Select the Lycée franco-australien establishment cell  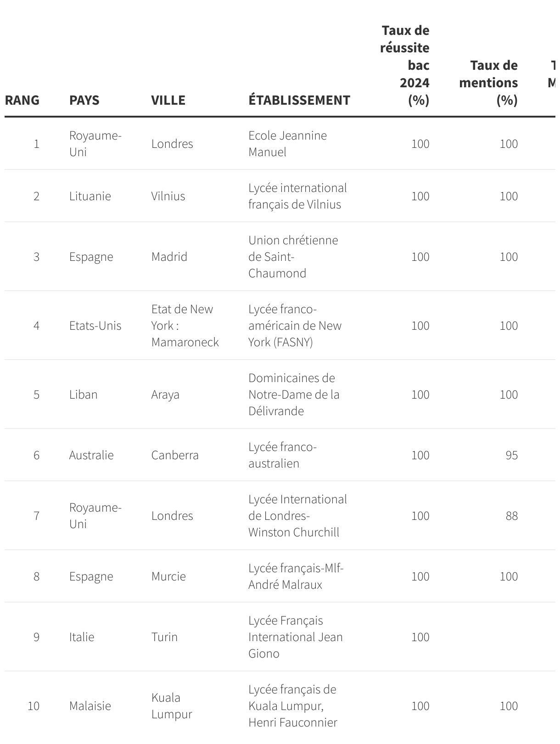(283, 455)
